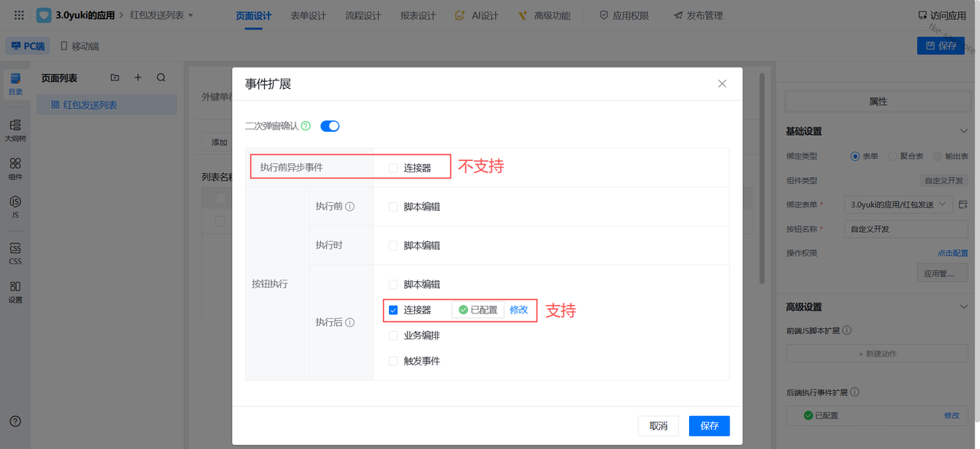Click the 修改 link next to 已配置 connector
This screenshot has height=449, width=980.
point(518,310)
